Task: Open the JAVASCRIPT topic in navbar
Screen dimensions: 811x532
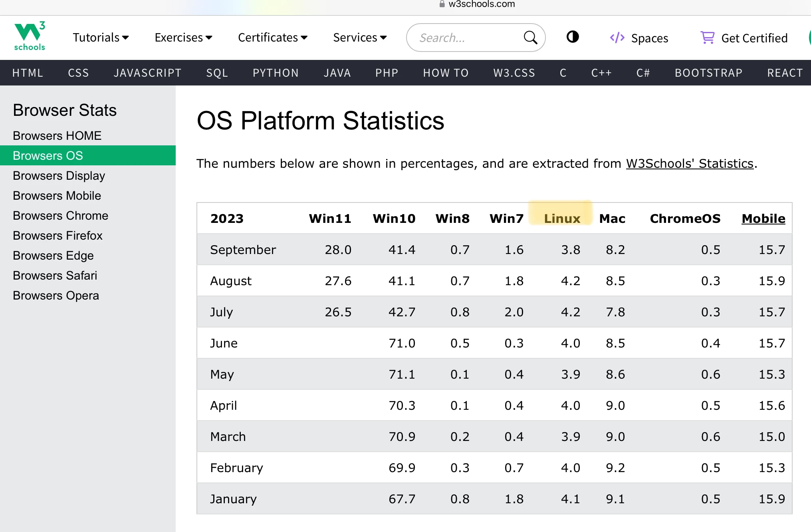Action: tap(147, 73)
